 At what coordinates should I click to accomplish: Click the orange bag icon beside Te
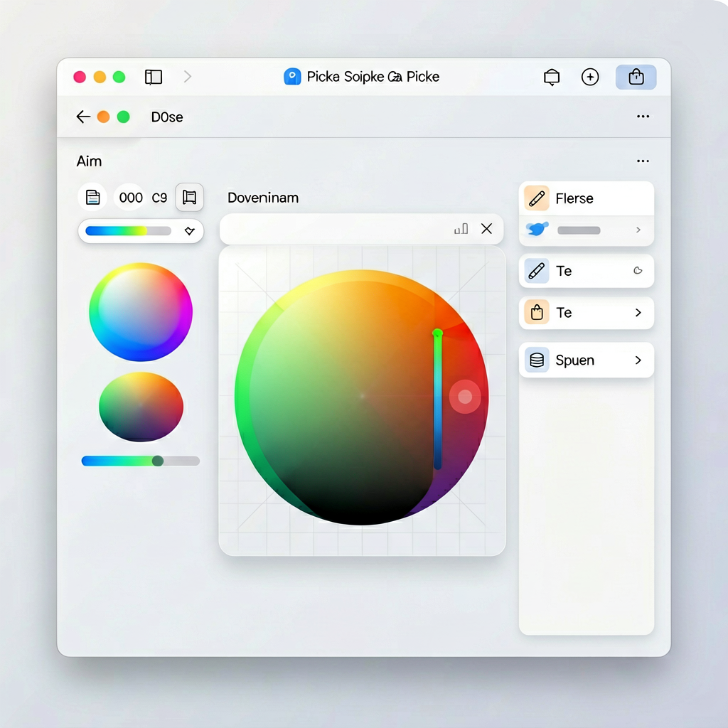[x=537, y=312]
